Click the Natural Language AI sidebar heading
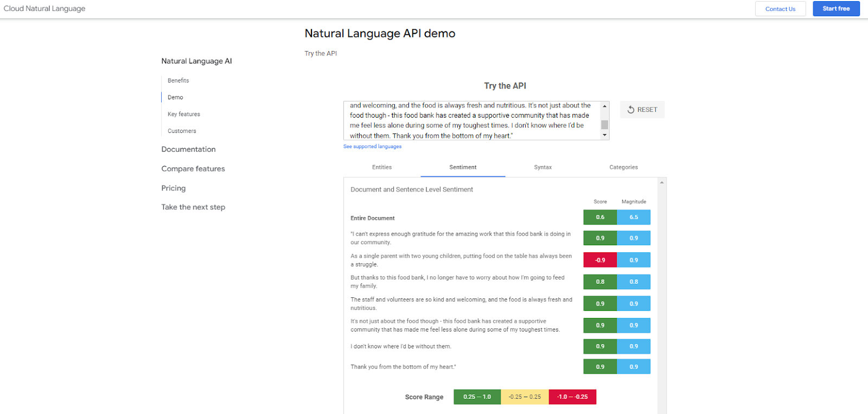The image size is (868, 414). [196, 61]
